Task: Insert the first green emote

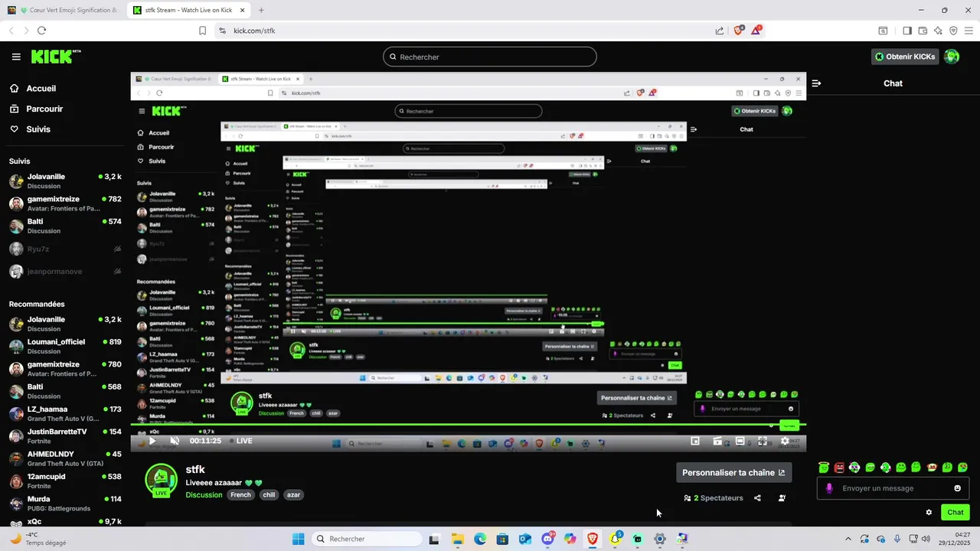Action: [x=824, y=467]
